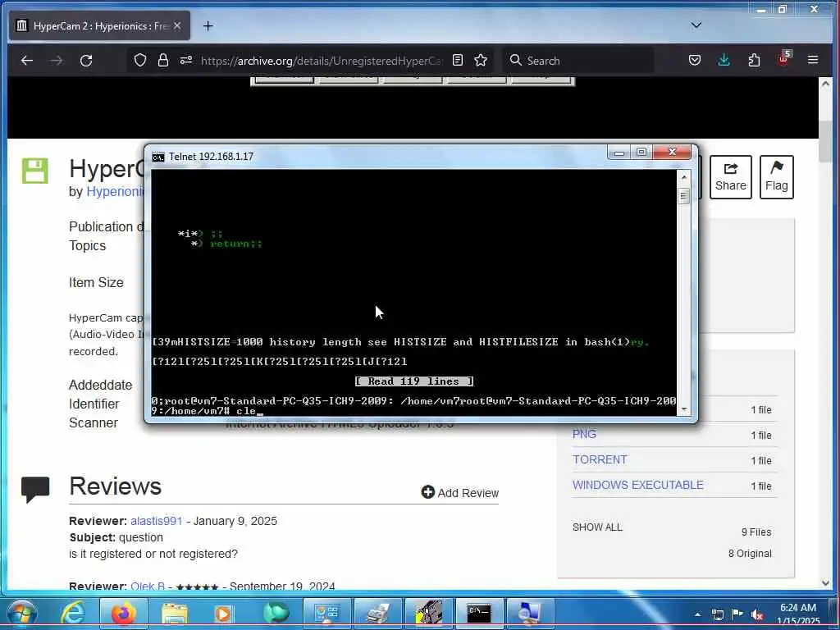Toggle reader view icon in the address bar
Viewport: 840px width, 630px height.
click(458, 60)
